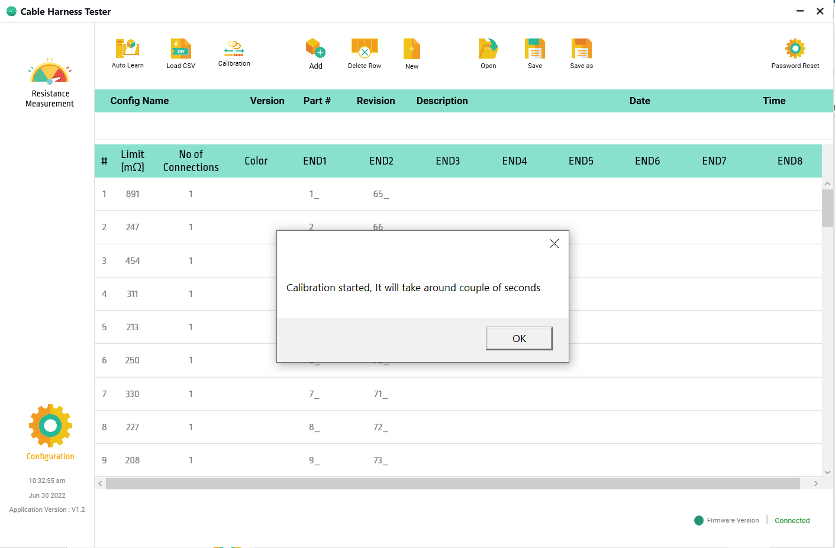836x548 pixels.
Task: Click the Connected status text
Action: (792, 520)
